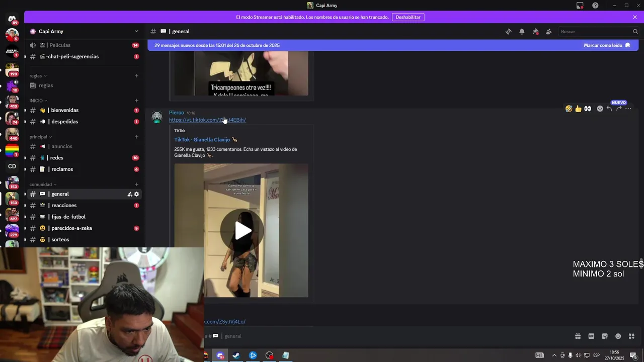Create channel in principal category
644x362 pixels.
[136, 137]
